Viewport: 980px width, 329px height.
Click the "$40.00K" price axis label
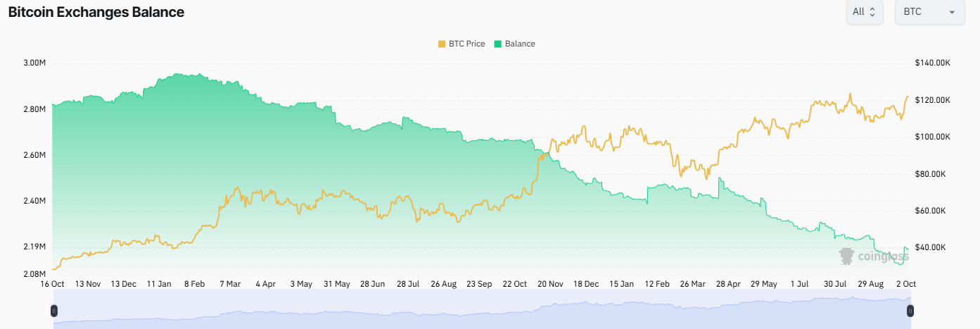(931, 247)
